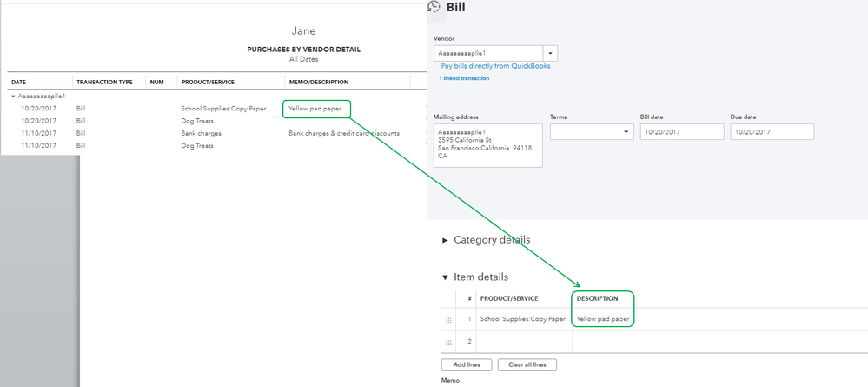Collapse the Item details section
868x387 pixels.
click(x=446, y=277)
